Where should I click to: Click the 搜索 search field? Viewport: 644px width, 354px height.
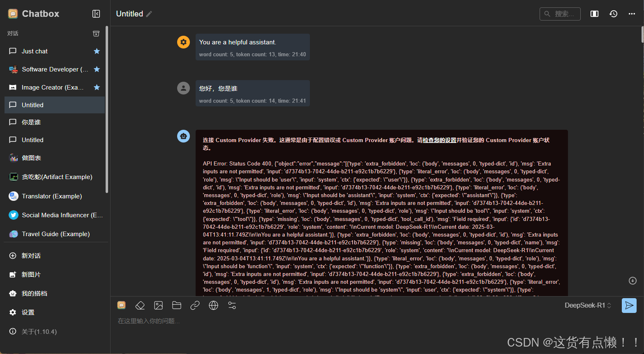tap(560, 14)
